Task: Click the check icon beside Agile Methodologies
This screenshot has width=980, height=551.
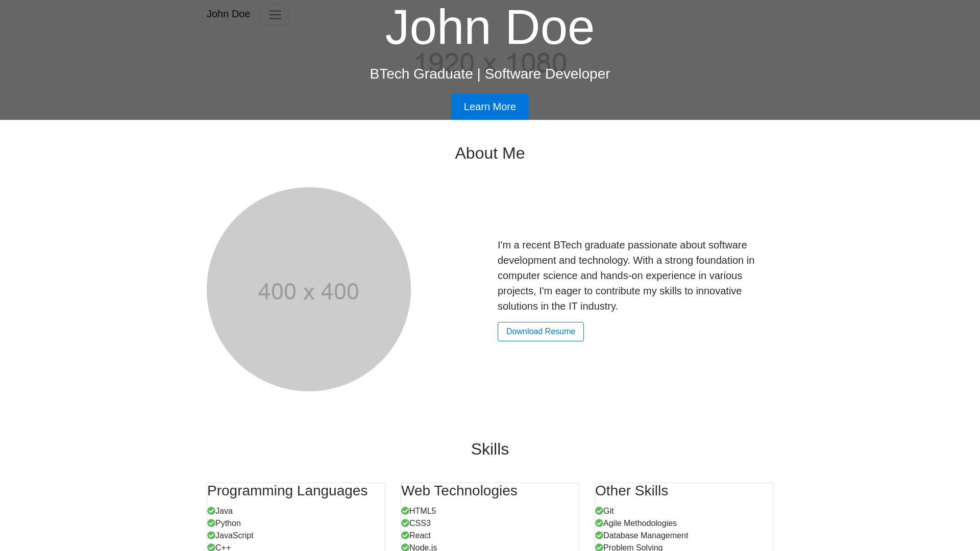Action: tap(599, 523)
